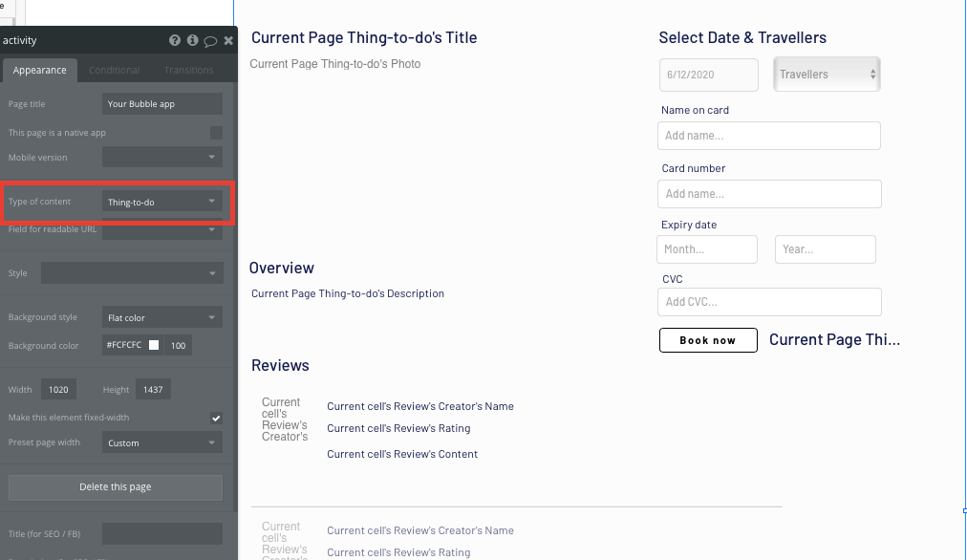Select the date field showing 6/12/2020

[708, 75]
